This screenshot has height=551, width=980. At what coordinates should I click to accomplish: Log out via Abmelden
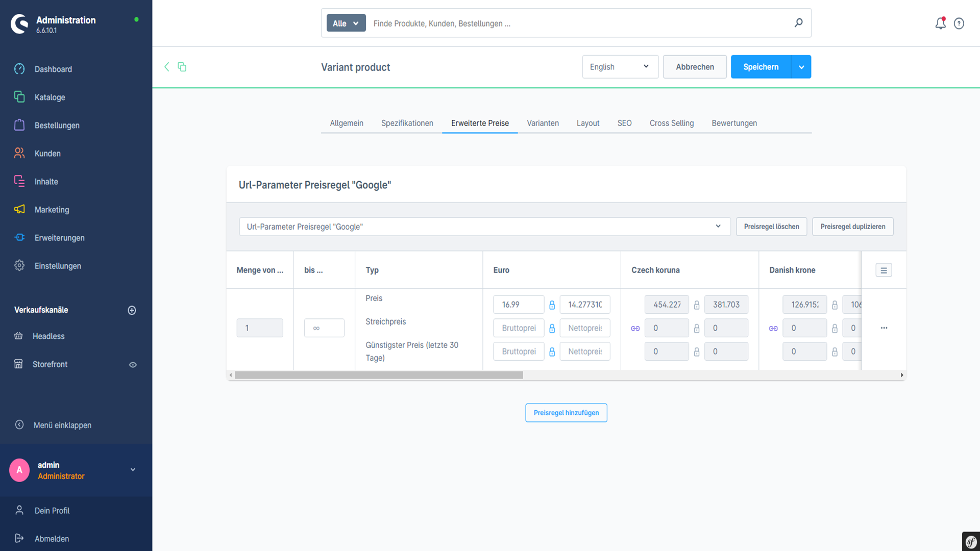pyautogui.click(x=52, y=539)
